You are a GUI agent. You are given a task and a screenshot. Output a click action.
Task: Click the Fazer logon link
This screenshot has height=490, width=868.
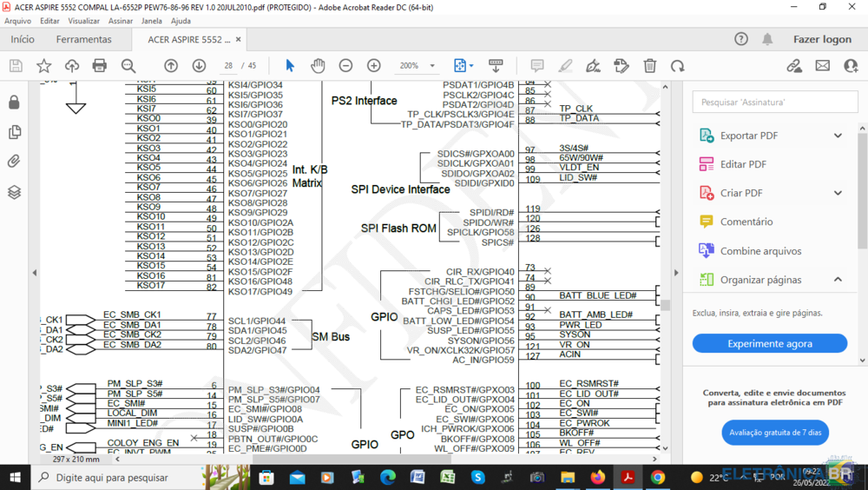click(x=822, y=39)
